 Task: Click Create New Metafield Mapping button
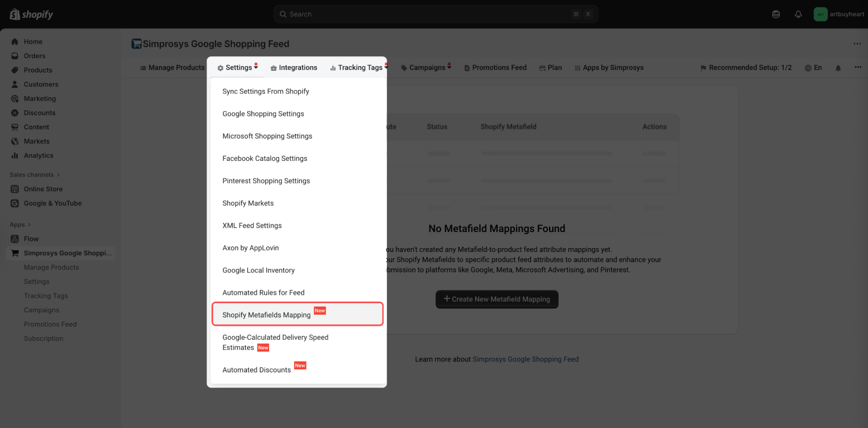pyautogui.click(x=497, y=299)
